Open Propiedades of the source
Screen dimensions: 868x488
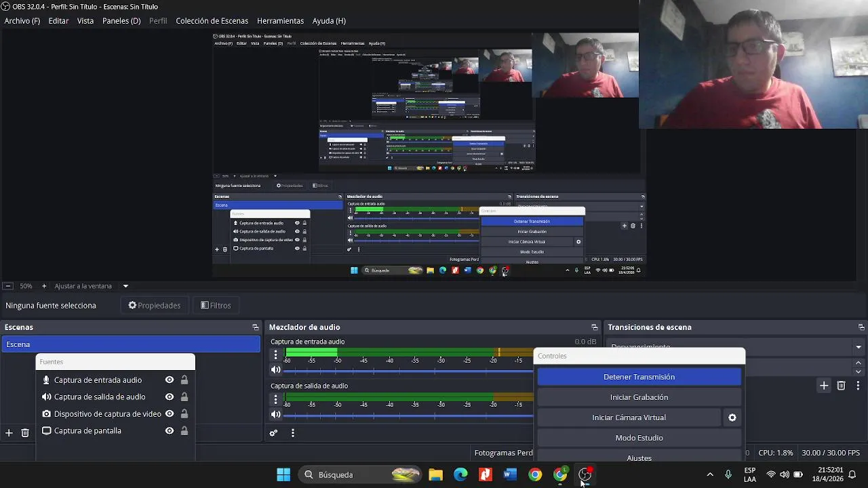(155, 306)
